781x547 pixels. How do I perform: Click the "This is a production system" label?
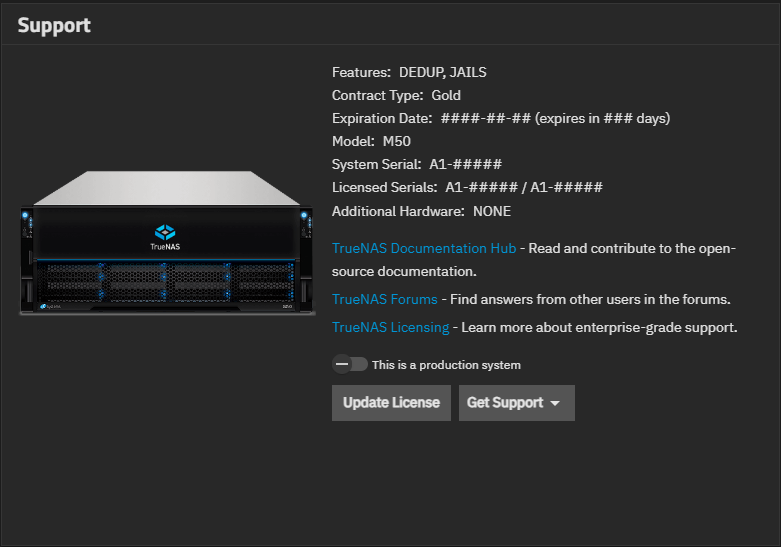pyautogui.click(x=446, y=365)
